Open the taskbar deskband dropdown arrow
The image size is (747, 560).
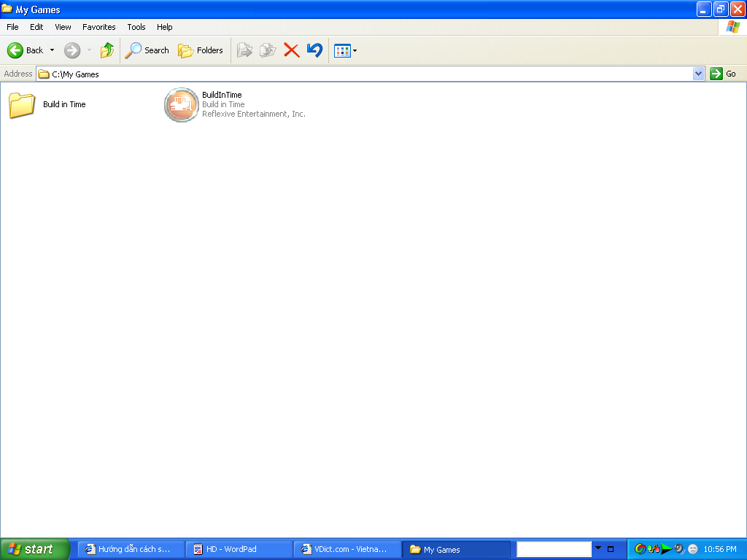[598, 548]
